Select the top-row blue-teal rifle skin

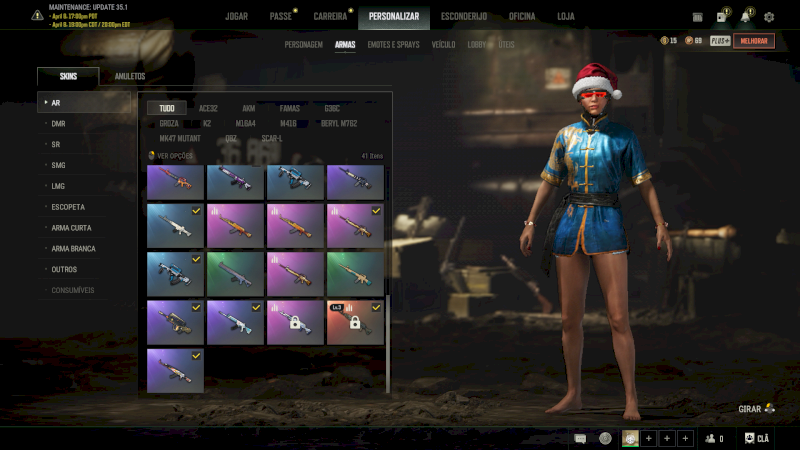[295, 182]
